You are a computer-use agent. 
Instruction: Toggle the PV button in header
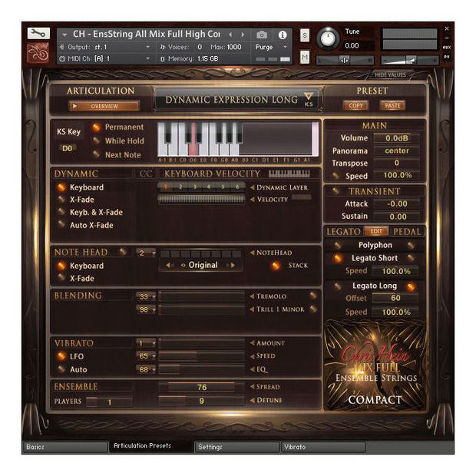point(447,57)
